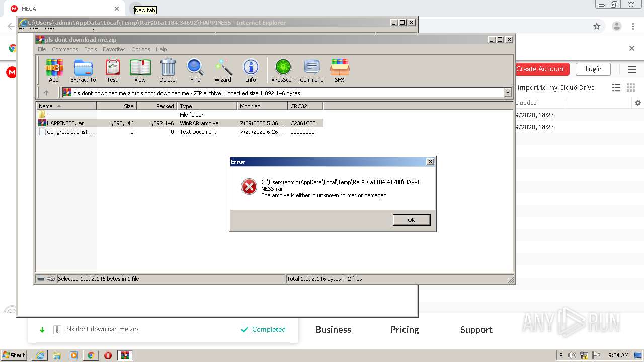Open the Comment tool
This screenshot has width=644, height=362.
pos(311,70)
